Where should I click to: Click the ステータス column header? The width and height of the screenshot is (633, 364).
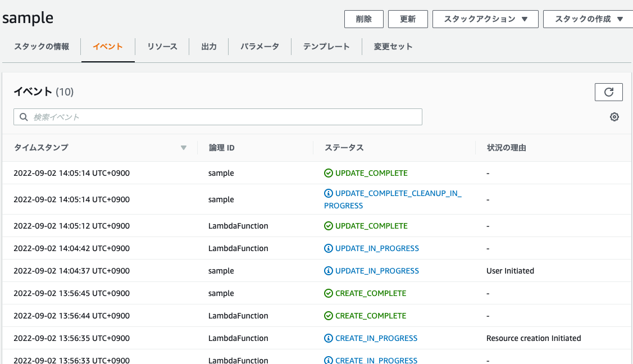pyautogui.click(x=344, y=148)
